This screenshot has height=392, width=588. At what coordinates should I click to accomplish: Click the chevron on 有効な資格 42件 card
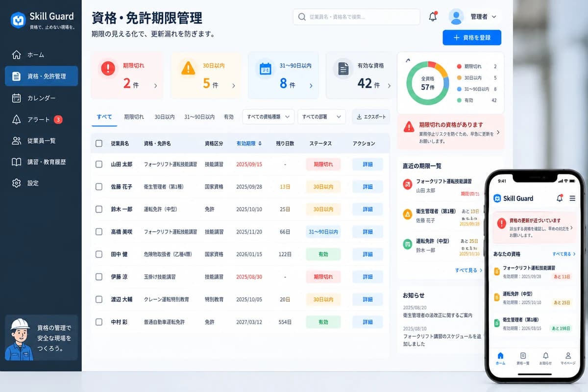tap(389, 86)
